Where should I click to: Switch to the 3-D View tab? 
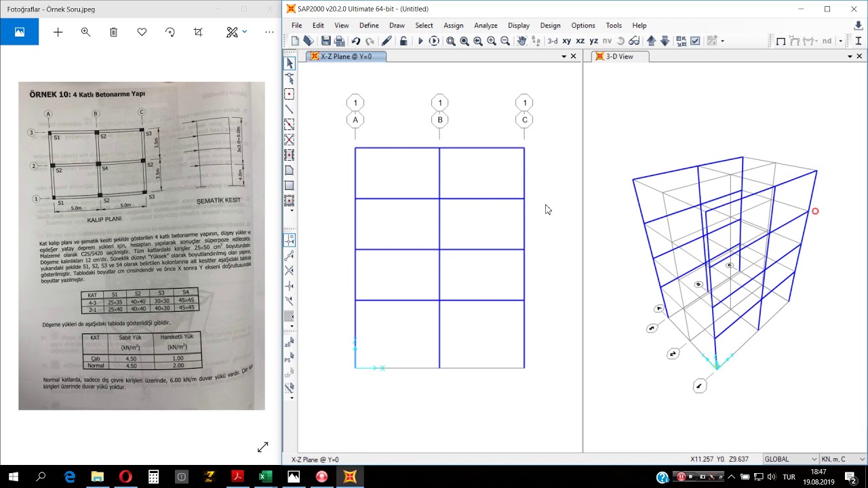tap(619, 56)
